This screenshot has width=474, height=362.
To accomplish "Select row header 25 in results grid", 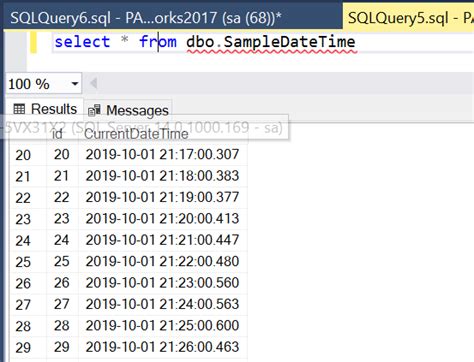I will [x=28, y=261].
